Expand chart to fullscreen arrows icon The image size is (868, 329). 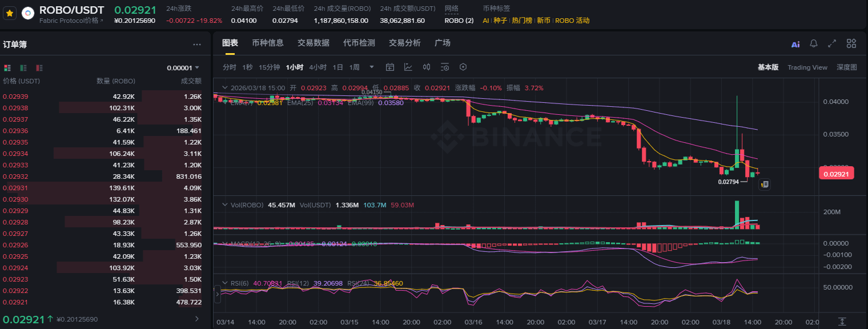832,43
